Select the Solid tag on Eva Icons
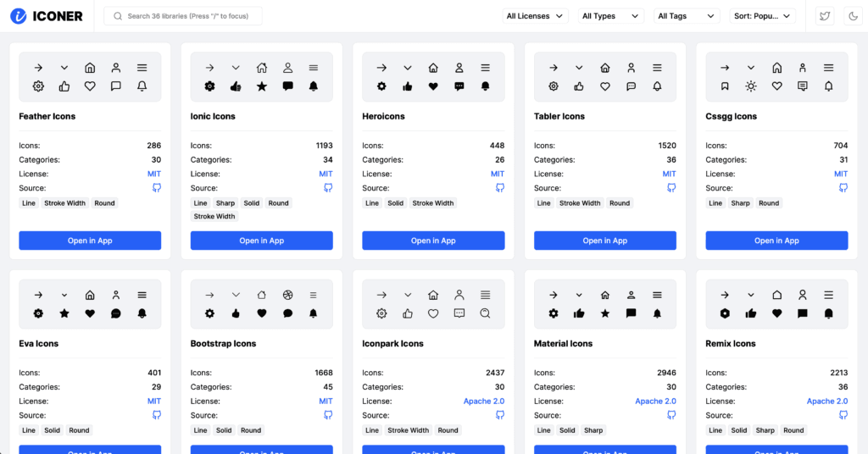Image resolution: width=868 pixels, height=454 pixels. click(x=52, y=430)
